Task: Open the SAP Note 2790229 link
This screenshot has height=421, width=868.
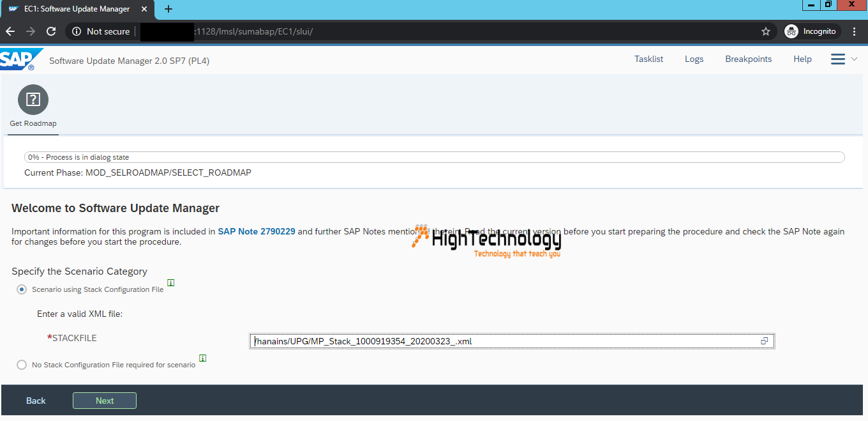Action: click(x=257, y=231)
